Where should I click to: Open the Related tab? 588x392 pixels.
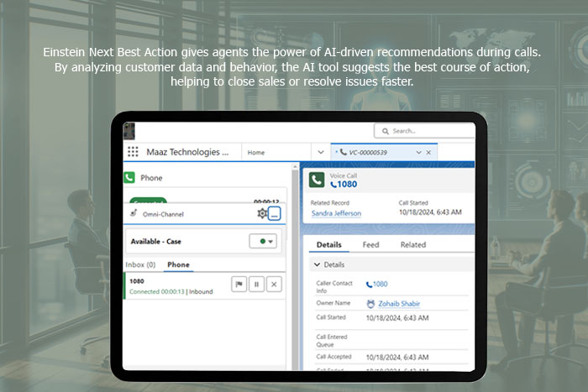point(413,245)
